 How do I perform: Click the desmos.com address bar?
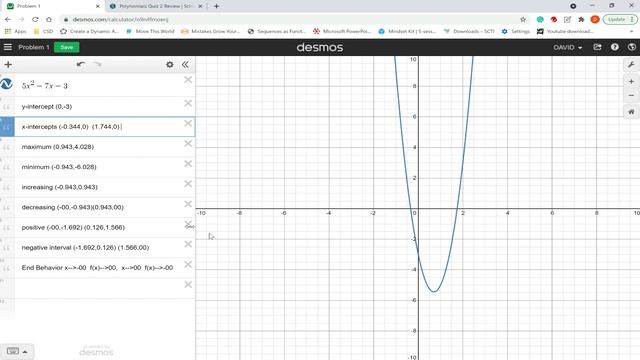click(294, 19)
